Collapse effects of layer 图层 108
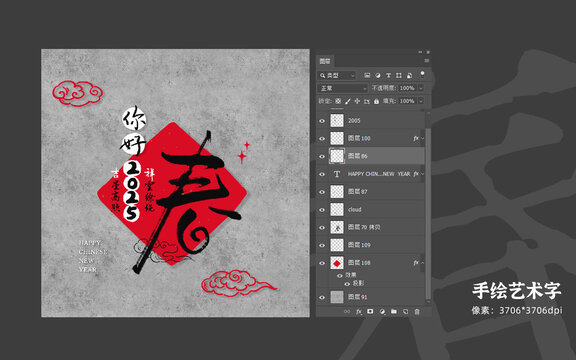The width and height of the screenshot is (576, 360). tap(422, 263)
